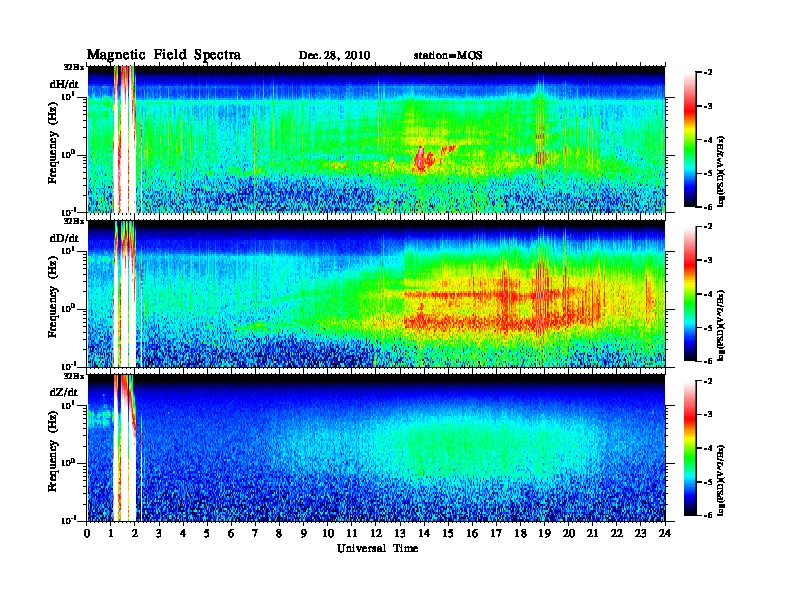Click the "11" hour tick label
The height and width of the screenshot is (612, 792).
[352, 533]
